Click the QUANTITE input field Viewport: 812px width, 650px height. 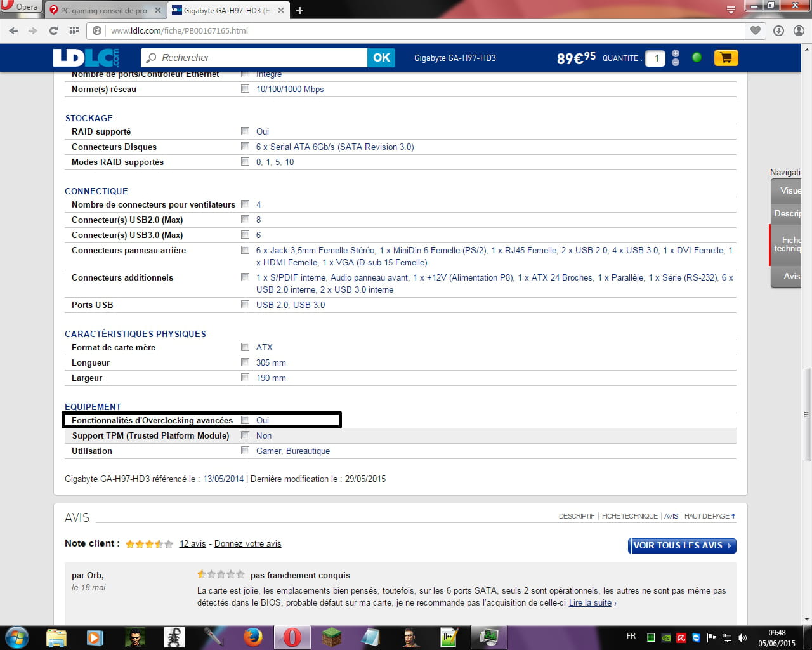655,58
